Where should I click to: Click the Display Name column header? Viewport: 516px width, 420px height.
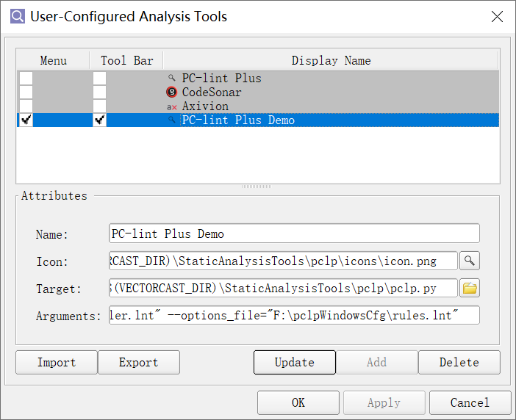point(331,61)
